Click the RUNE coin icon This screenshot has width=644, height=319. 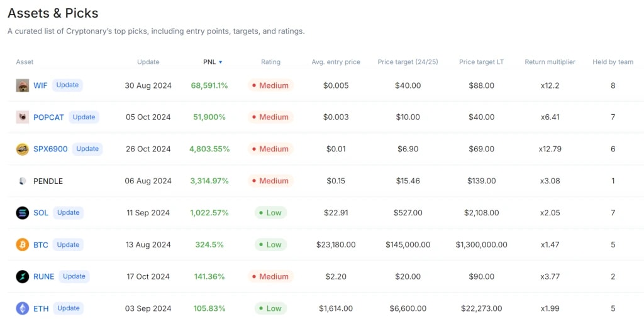[23, 276]
